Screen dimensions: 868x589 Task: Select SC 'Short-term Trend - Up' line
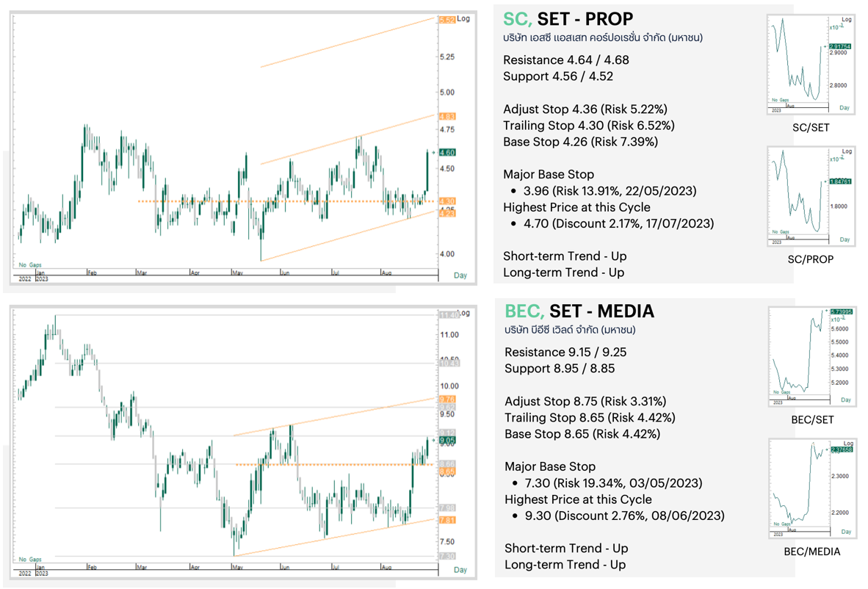[565, 256]
